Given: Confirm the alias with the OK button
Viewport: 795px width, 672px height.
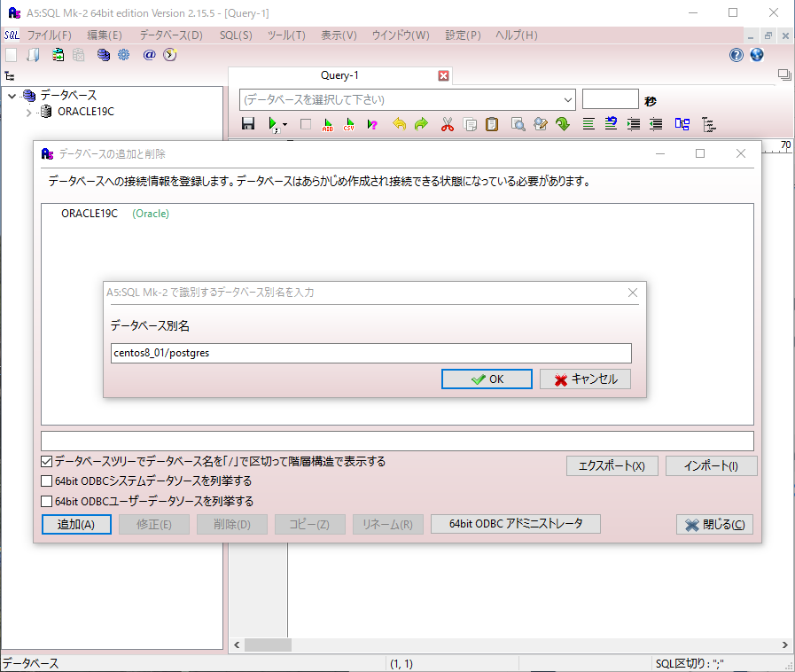Looking at the screenshot, I should click(x=487, y=379).
